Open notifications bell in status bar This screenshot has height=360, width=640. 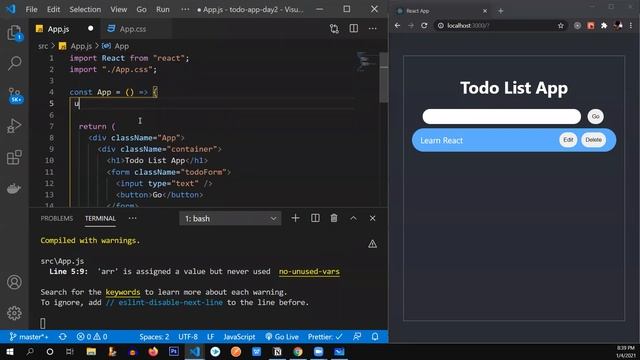point(375,337)
